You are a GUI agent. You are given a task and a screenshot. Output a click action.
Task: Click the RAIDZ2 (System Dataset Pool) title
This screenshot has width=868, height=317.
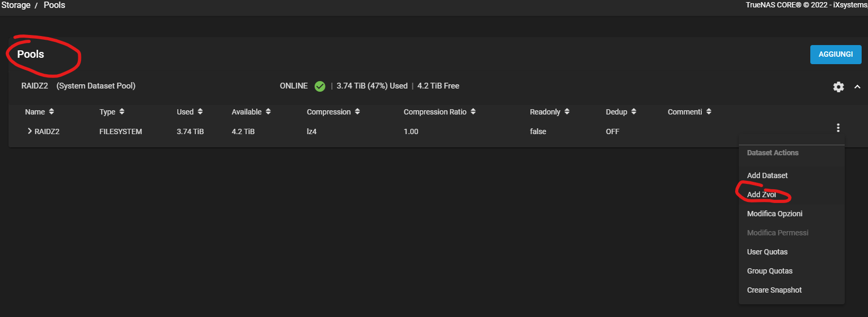tap(78, 86)
